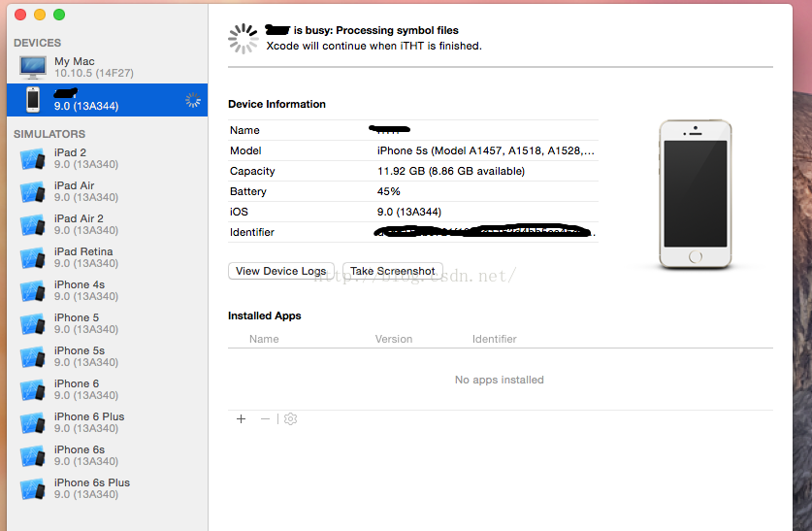812x531 pixels.
Task: Click the Installed Apps heading
Action: [x=264, y=315]
